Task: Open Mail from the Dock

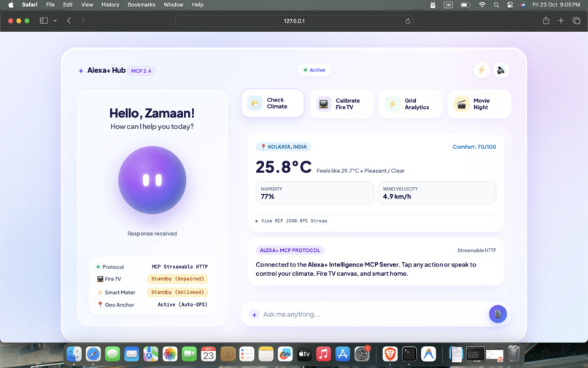Action: (131, 353)
